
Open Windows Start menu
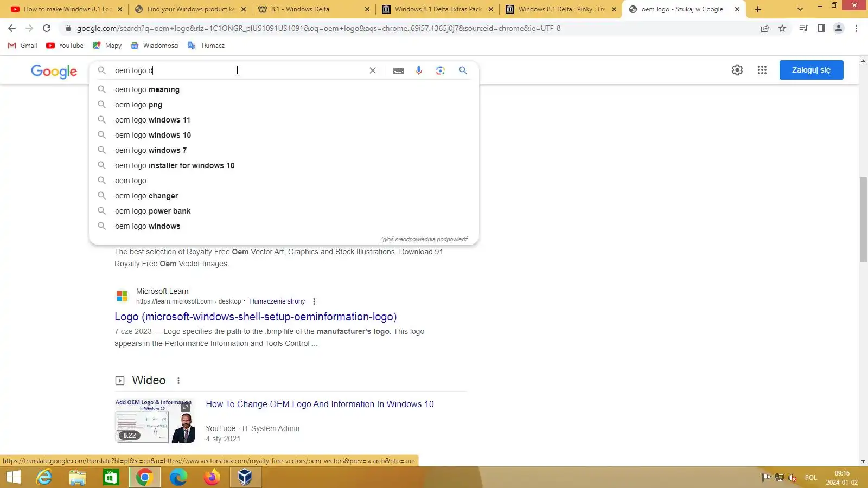click(14, 477)
